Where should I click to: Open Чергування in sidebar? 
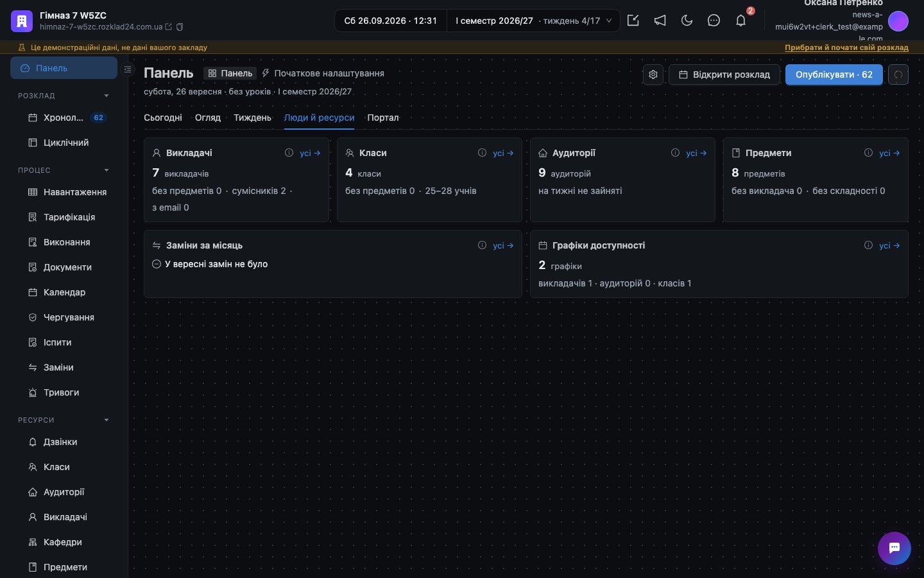[x=64, y=317]
